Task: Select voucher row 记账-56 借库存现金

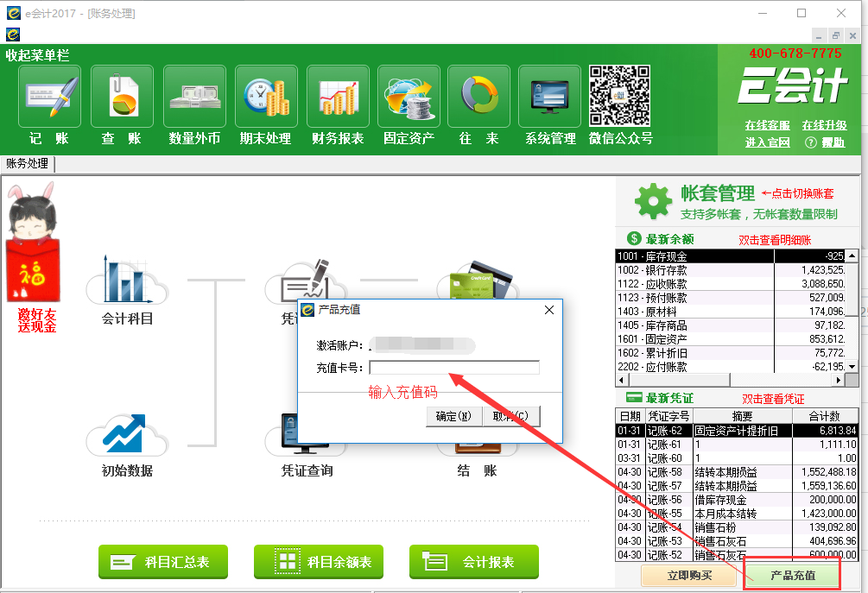Action: (x=737, y=500)
